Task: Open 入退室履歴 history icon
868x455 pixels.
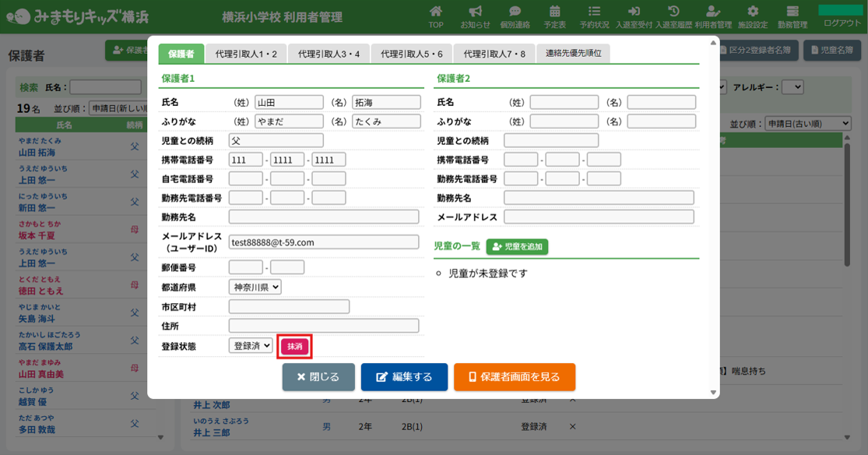Action: (673, 12)
